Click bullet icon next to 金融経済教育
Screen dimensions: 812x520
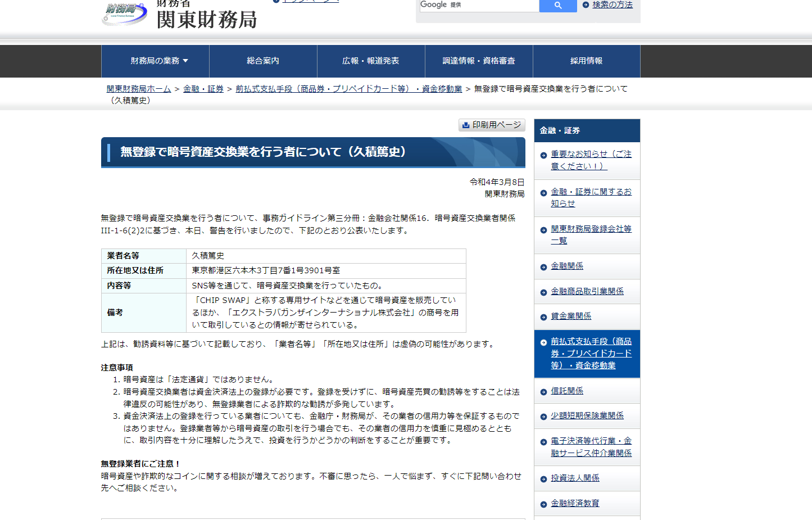coord(543,504)
